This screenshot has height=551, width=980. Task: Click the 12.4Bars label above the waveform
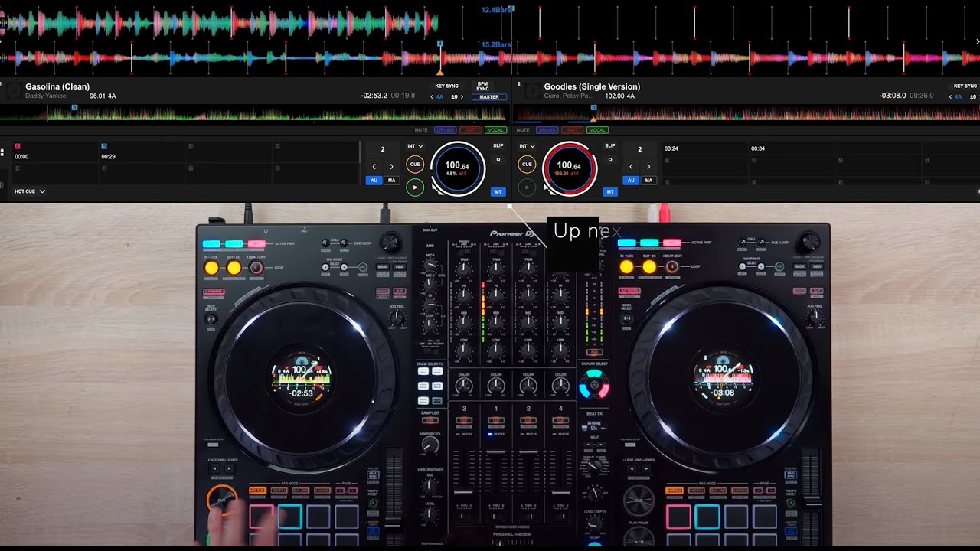pyautogui.click(x=496, y=10)
